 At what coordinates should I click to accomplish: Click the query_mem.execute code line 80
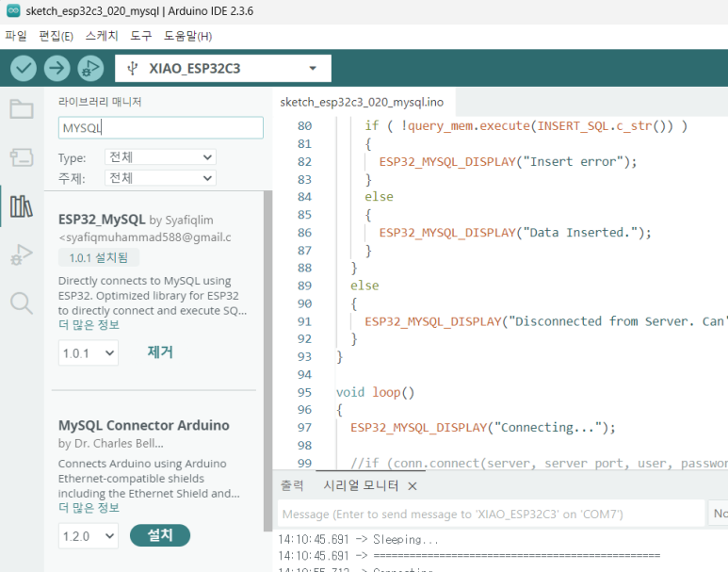pos(526,126)
